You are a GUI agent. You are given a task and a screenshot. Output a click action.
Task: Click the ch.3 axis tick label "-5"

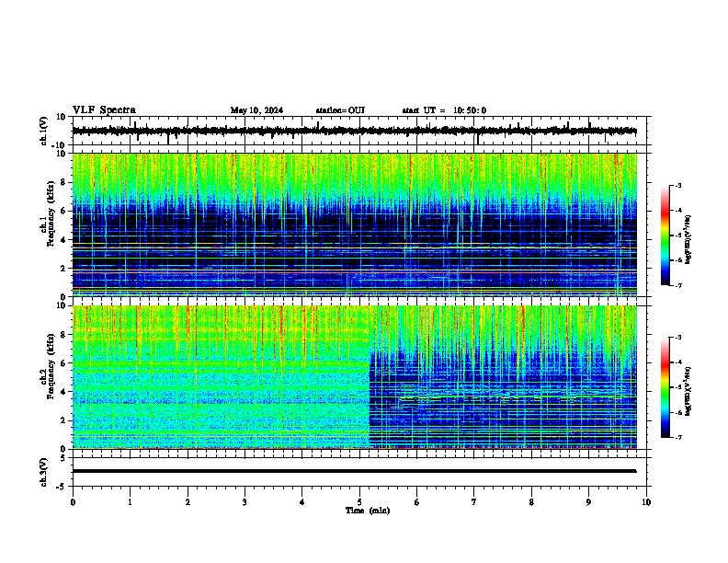click(62, 487)
